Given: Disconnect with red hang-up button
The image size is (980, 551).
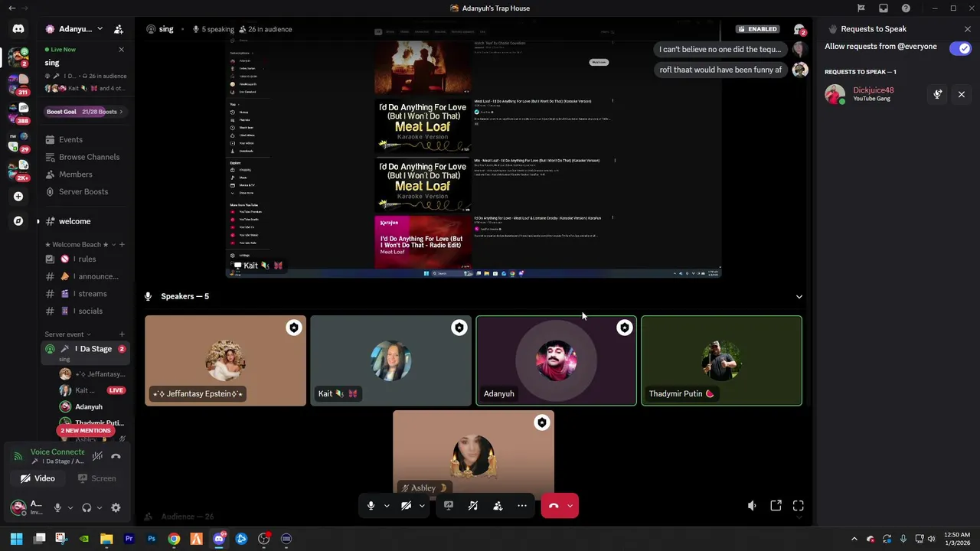Looking at the screenshot, I should (x=554, y=506).
